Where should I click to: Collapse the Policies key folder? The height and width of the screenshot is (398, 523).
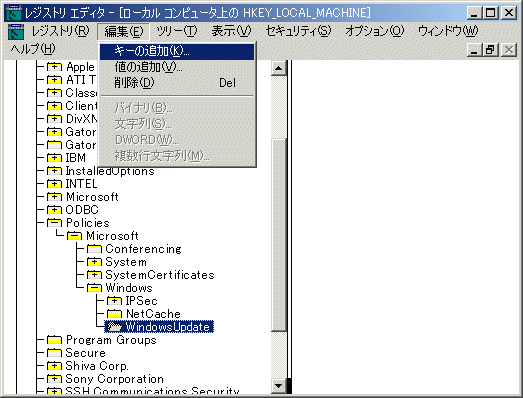54,223
